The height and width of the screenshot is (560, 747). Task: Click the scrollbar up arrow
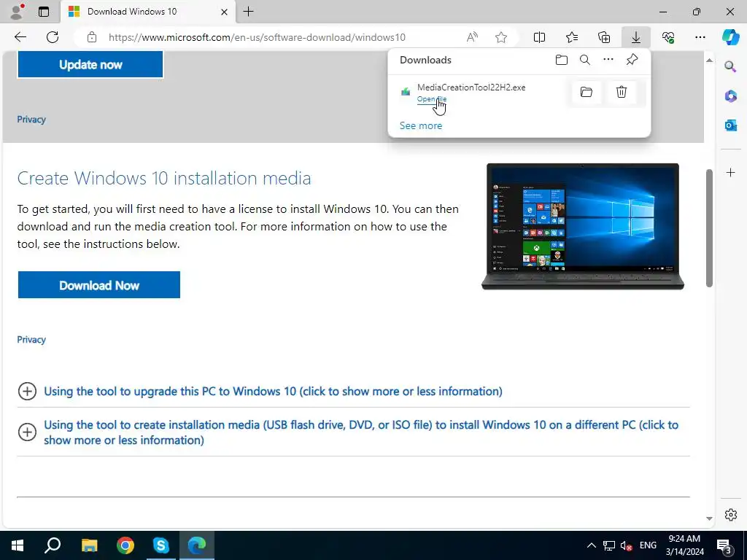tap(709, 60)
